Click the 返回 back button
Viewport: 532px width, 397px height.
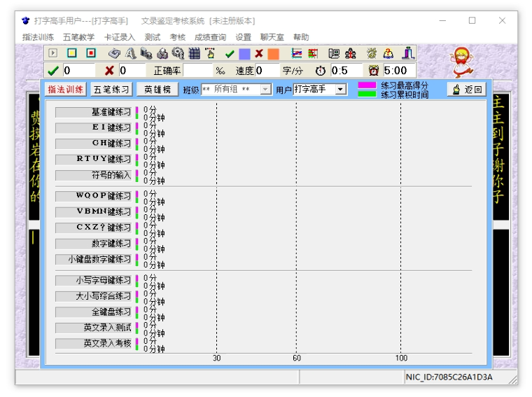[x=467, y=90]
